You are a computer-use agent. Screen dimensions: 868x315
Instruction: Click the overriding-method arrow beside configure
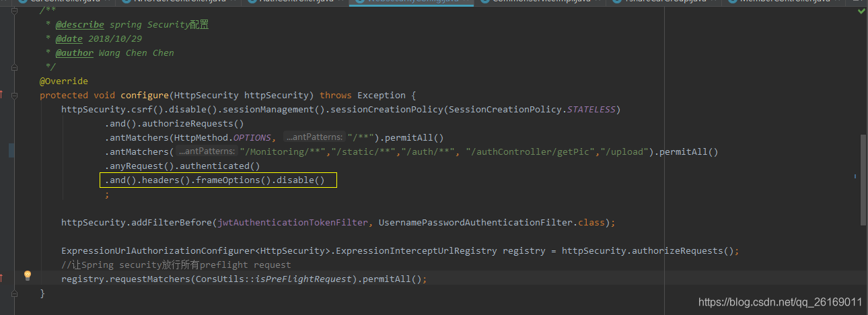pyautogui.click(x=1, y=95)
